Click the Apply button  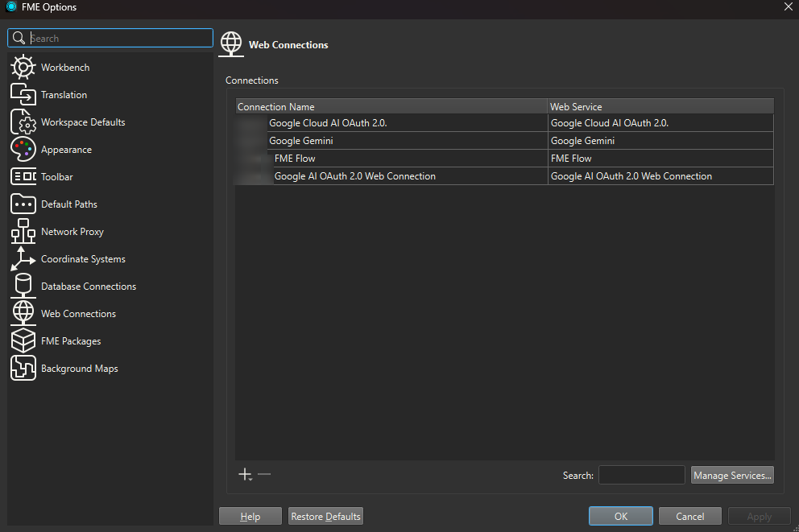[760, 516]
